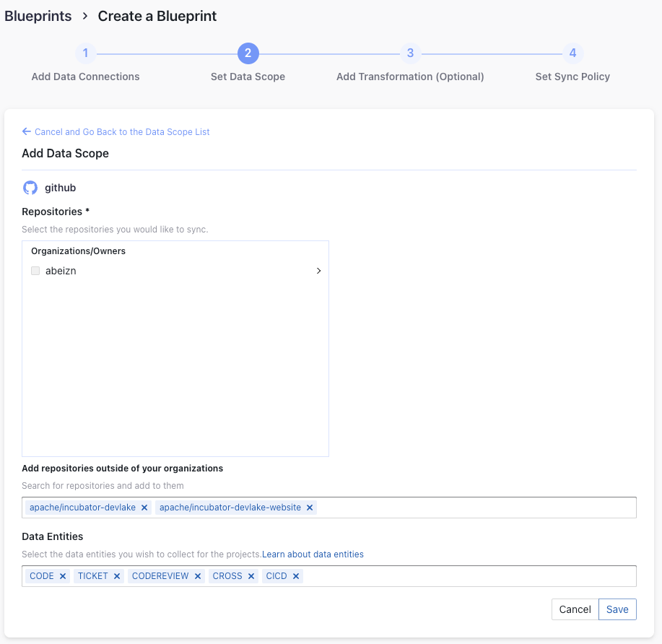
Task: Select step 3 Add Transformation
Action: click(x=410, y=53)
